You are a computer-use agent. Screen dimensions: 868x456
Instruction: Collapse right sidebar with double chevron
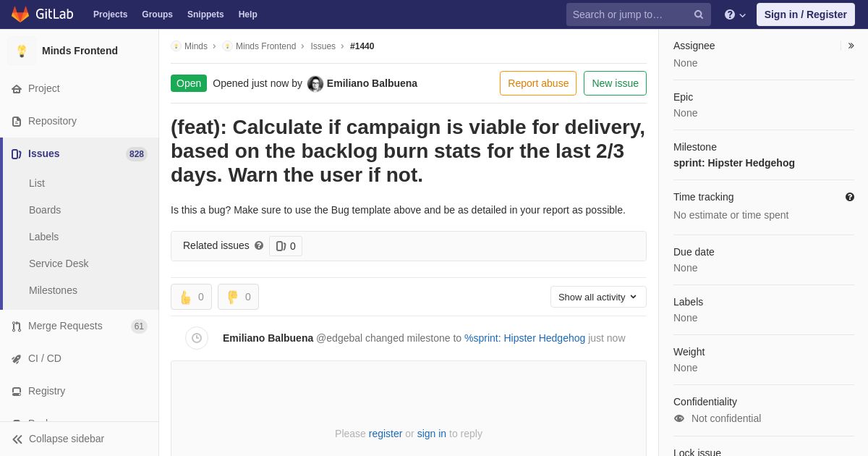[x=851, y=46]
